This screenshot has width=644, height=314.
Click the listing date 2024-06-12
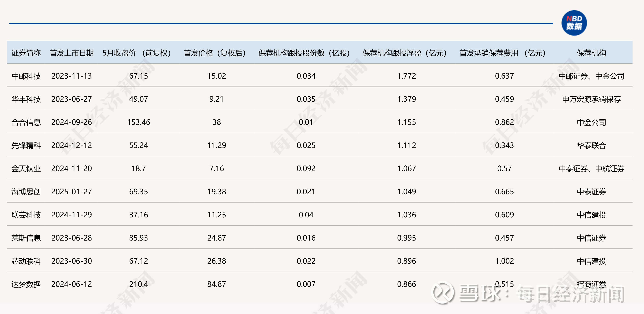[x=72, y=284]
